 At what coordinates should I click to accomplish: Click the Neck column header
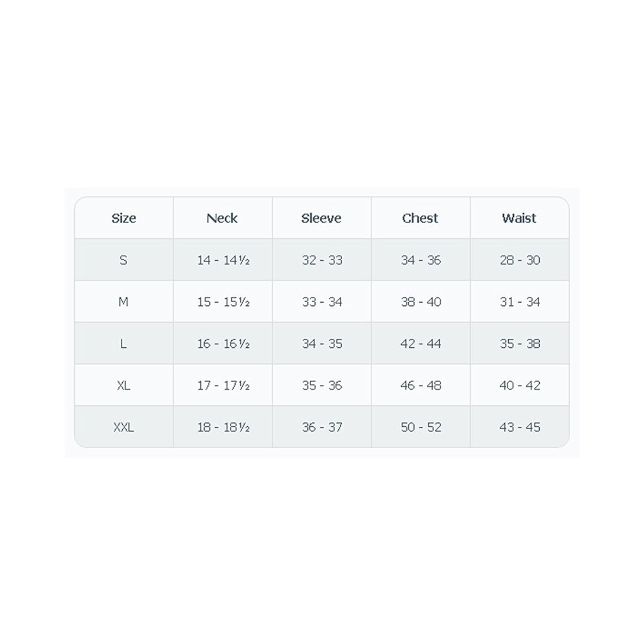point(222,218)
